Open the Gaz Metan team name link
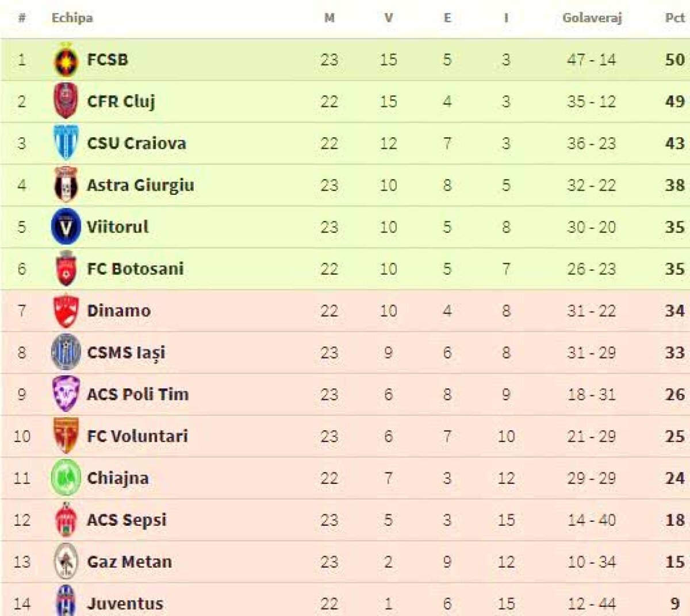Screen dimensions: 690x616 click(129, 562)
